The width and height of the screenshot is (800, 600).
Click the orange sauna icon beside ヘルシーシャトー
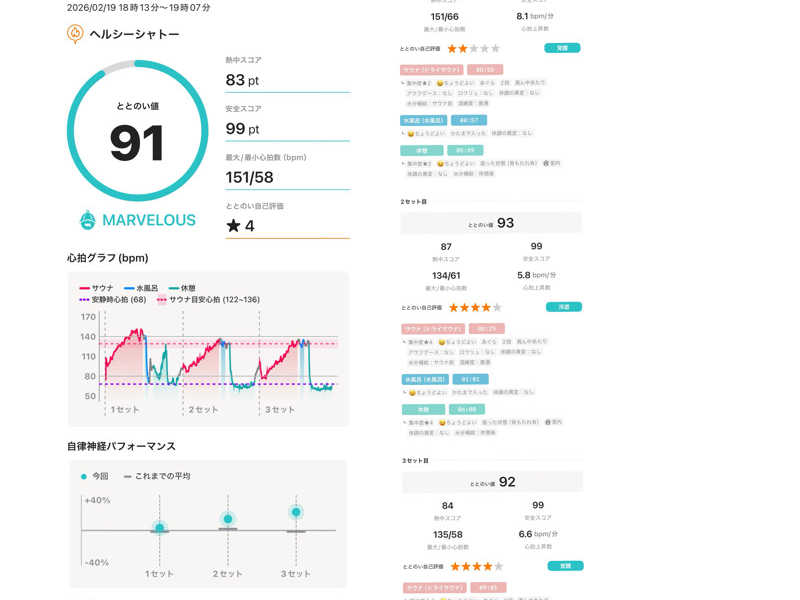(x=75, y=34)
